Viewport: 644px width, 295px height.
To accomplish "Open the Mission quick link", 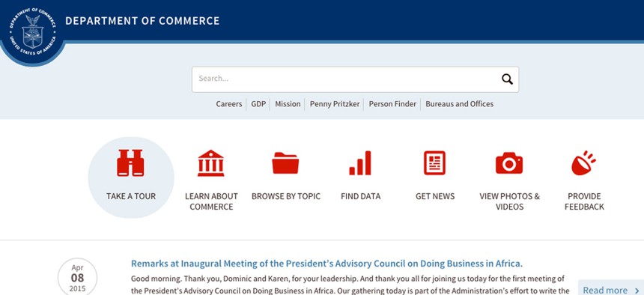I will pos(288,104).
